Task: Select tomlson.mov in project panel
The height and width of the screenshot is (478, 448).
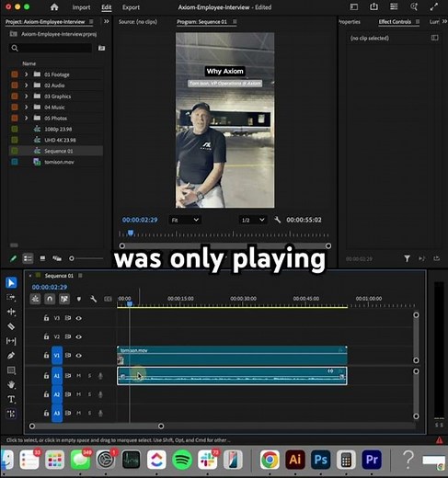Action: (x=59, y=162)
